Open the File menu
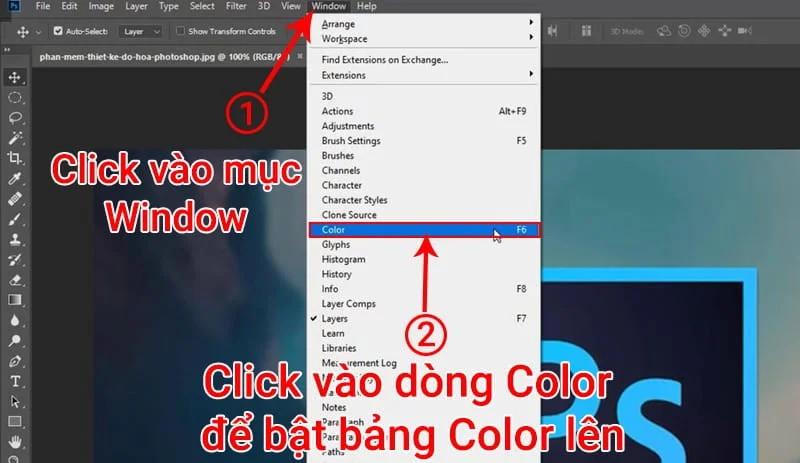Image resolution: width=800 pixels, height=463 pixels. point(43,6)
